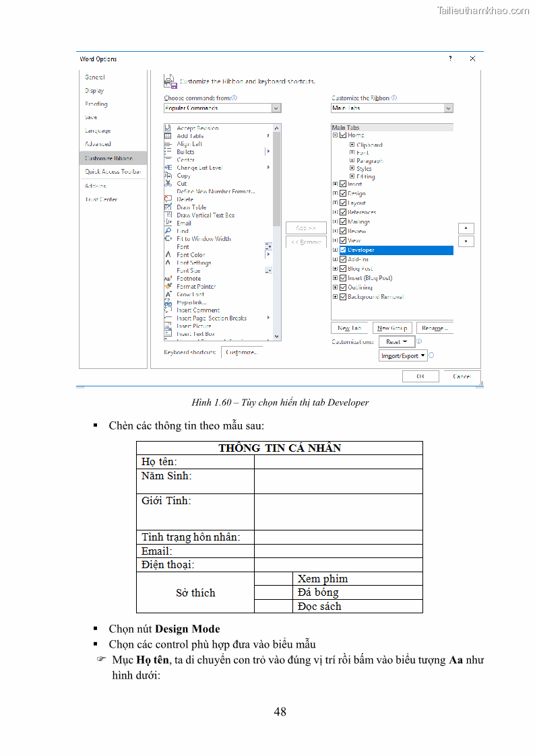Click the Help question mark icon
Image resolution: width=535 pixels, height=756 pixels.
point(450,59)
